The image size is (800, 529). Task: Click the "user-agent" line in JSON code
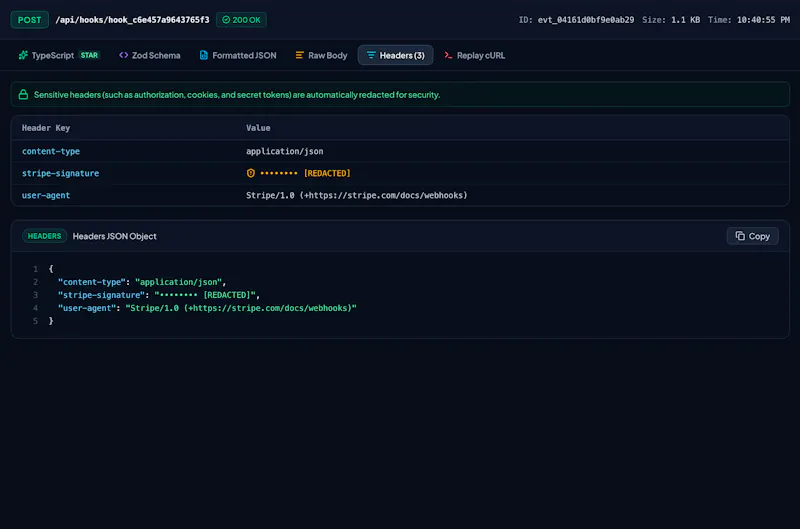tap(207, 308)
